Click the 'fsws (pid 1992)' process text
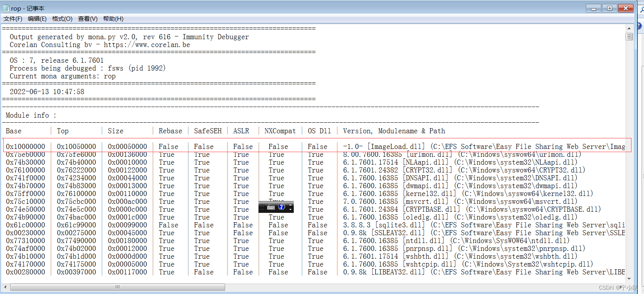The height and width of the screenshot is (294, 644). tap(137, 68)
